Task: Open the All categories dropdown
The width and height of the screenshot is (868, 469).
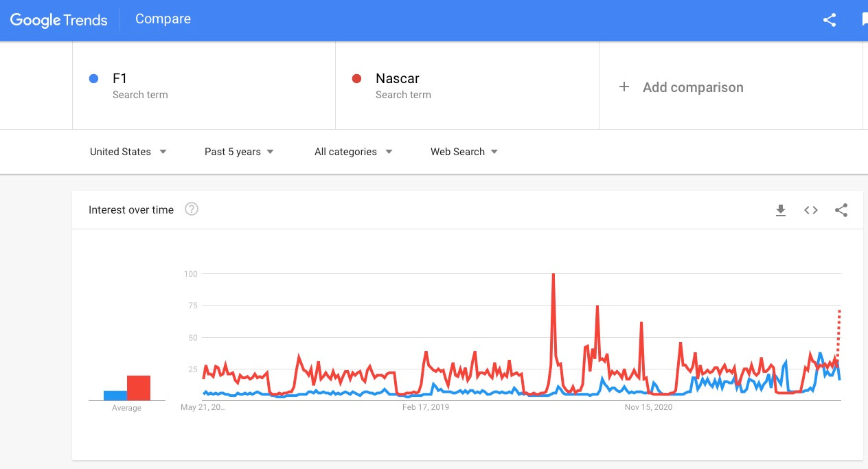Action: pos(352,151)
